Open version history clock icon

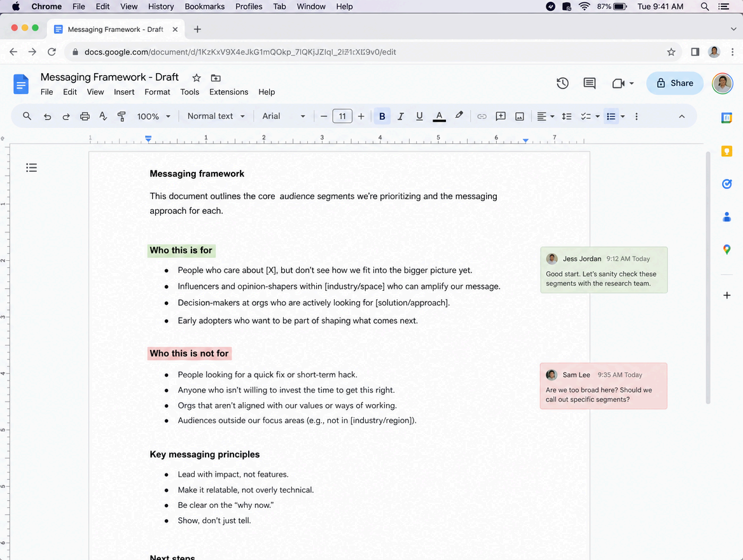pyautogui.click(x=562, y=83)
